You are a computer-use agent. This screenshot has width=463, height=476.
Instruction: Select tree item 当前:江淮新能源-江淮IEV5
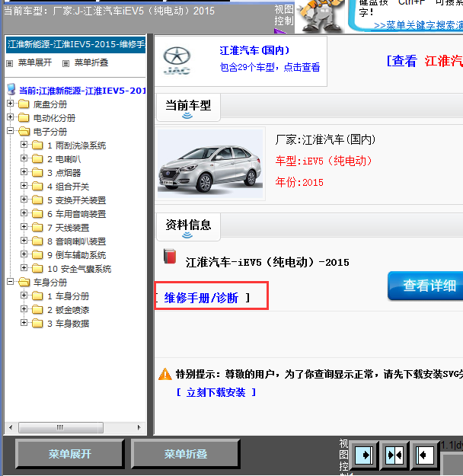[82, 91]
